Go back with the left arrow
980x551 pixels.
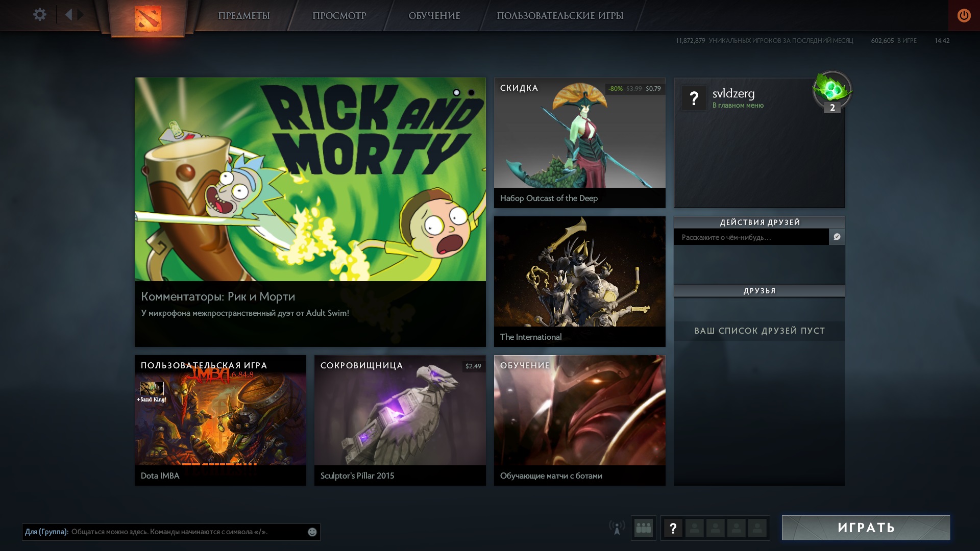[x=68, y=14]
